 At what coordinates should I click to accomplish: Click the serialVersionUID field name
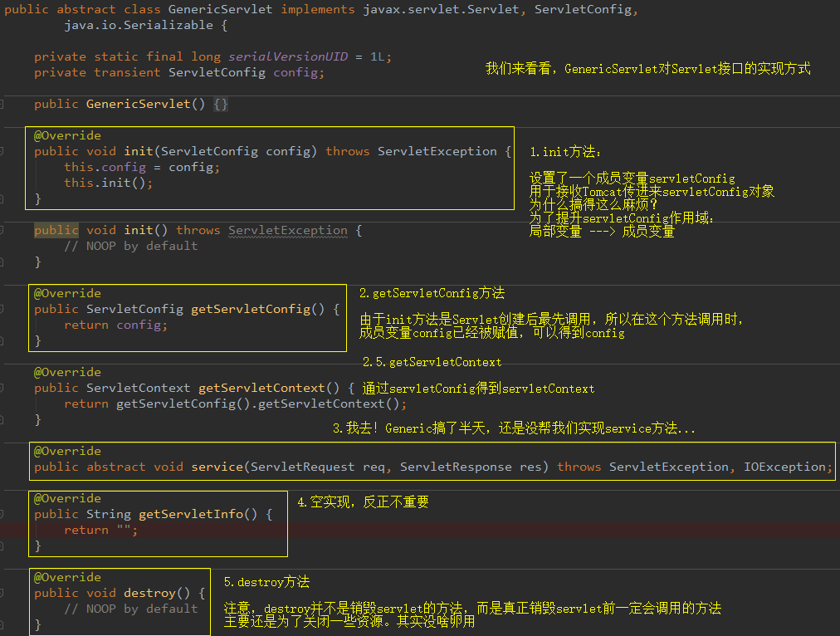coord(288,56)
